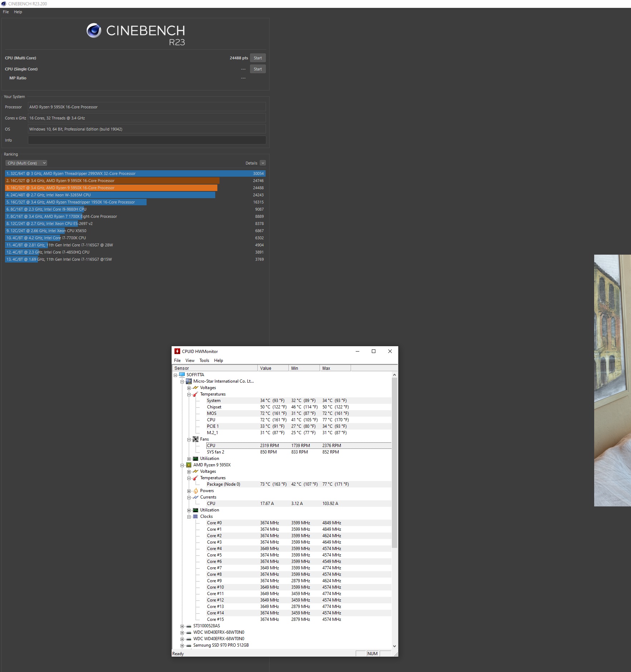Click the Ryzen Voltages lightning icon
Viewport: 631px width, 672px height.
pyautogui.click(x=195, y=471)
